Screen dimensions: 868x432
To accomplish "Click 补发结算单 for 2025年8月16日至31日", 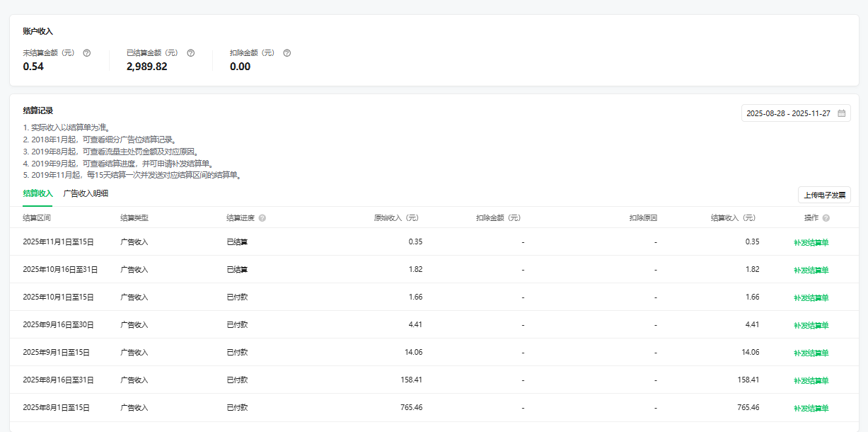I will click(x=811, y=380).
